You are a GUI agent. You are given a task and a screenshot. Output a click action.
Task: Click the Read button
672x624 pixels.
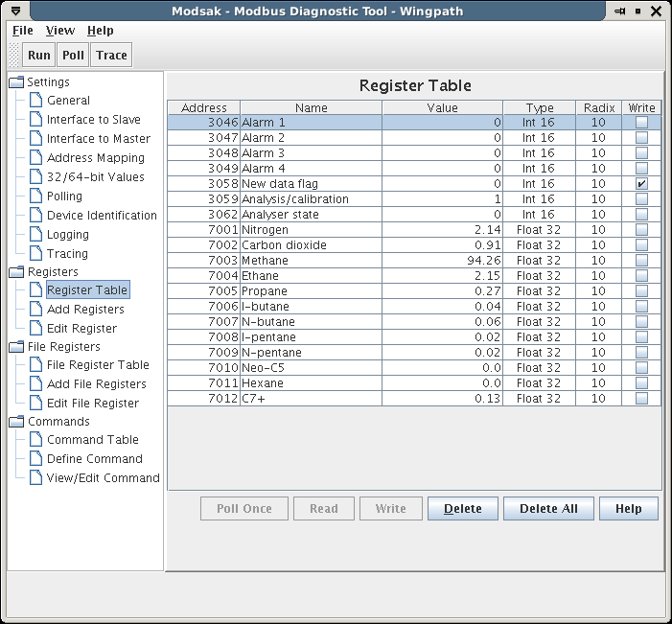tap(324, 509)
